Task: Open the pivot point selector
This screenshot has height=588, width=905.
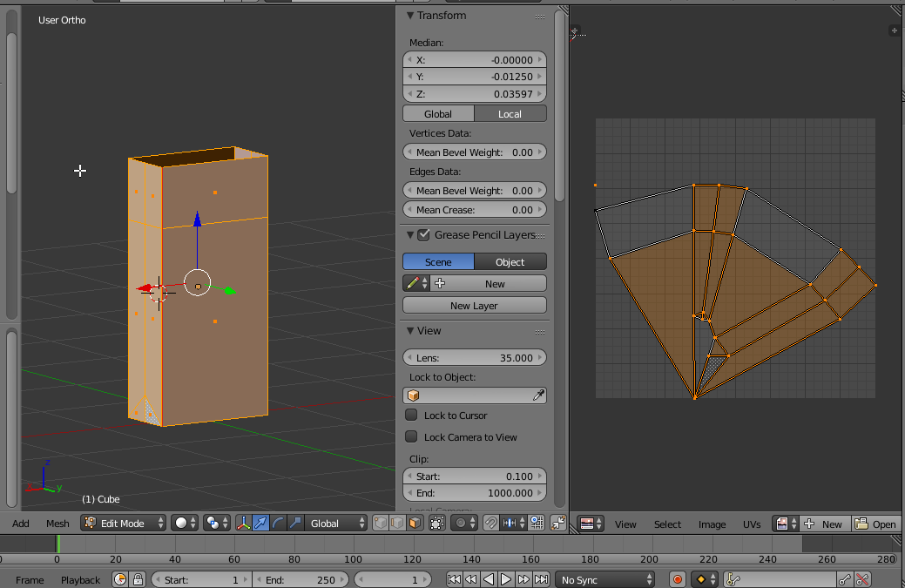Action: [216, 524]
